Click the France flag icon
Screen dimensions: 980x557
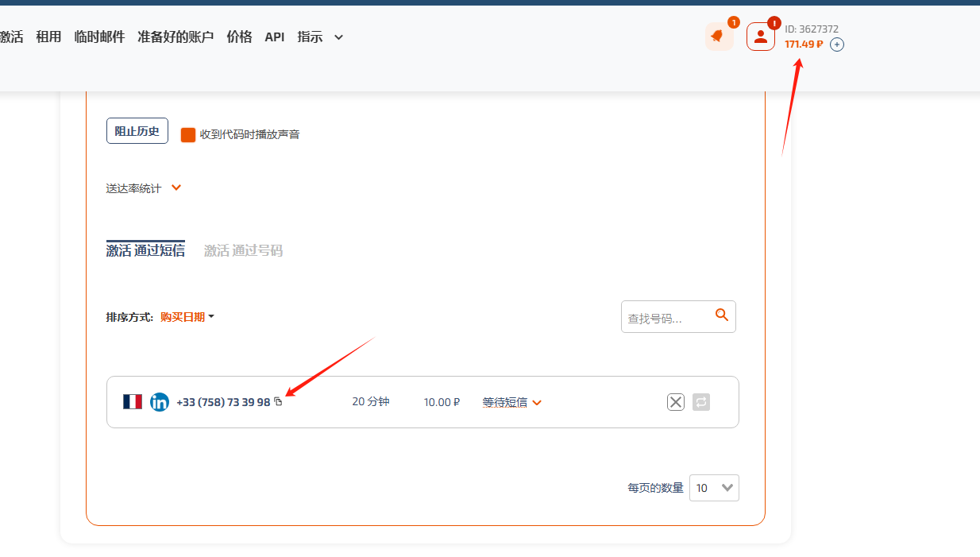(x=132, y=402)
